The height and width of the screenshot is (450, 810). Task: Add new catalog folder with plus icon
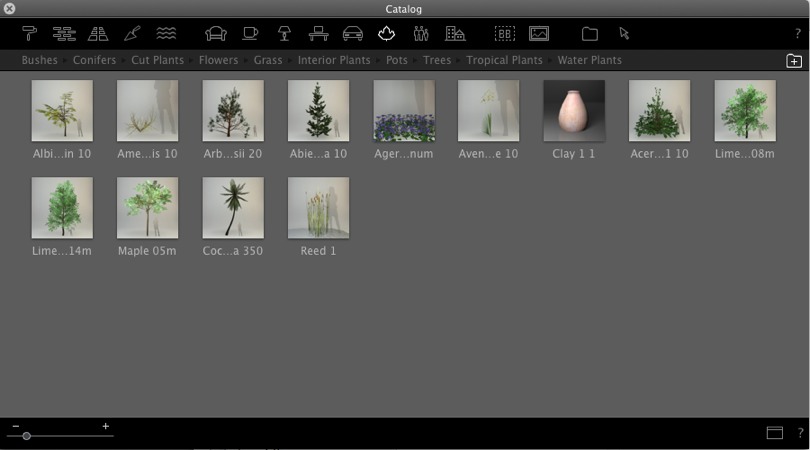pyautogui.click(x=794, y=61)
